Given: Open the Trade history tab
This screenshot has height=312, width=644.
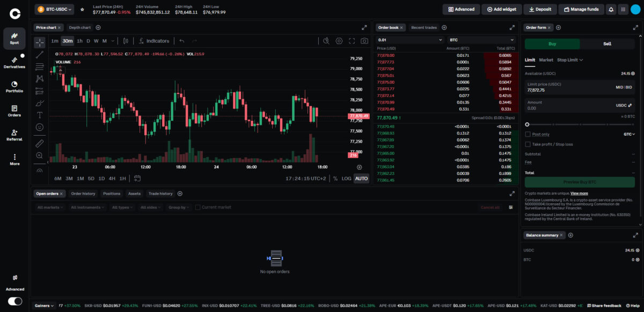Looking at the screenshot, I should [160, 194].
